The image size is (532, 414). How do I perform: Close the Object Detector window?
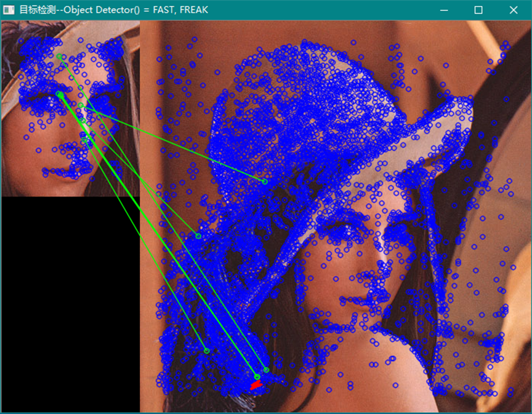pyautogui.click(x=514, y=10)
